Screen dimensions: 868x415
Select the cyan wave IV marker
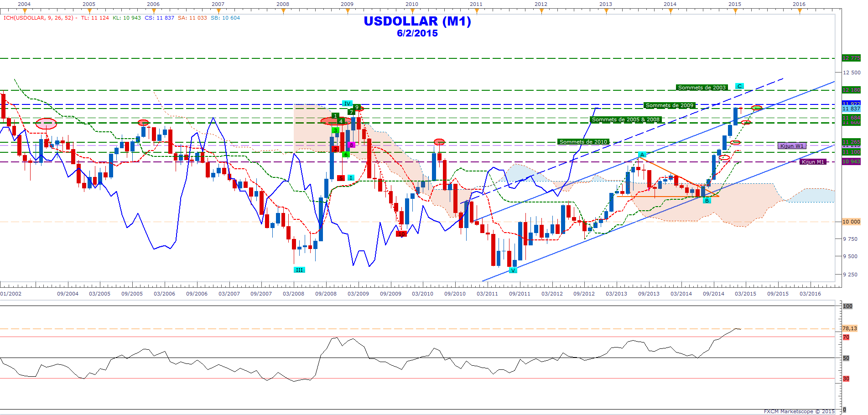(347, 104)
